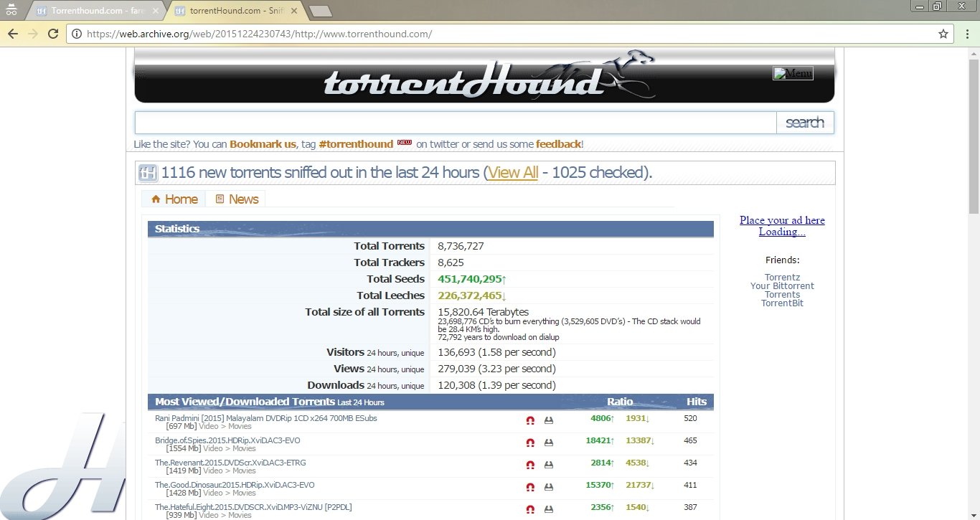Open Bridge.of.Spies.2015.HDRip.XviD.AC3-EVO torrent
The height and width of the screenshot is (520, 980).
tap(227, 440)
